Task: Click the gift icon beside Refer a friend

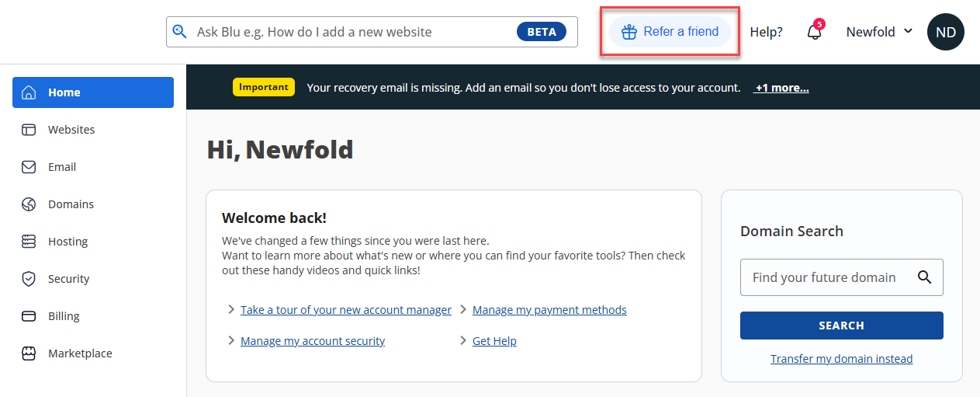Action: [629, 32]
